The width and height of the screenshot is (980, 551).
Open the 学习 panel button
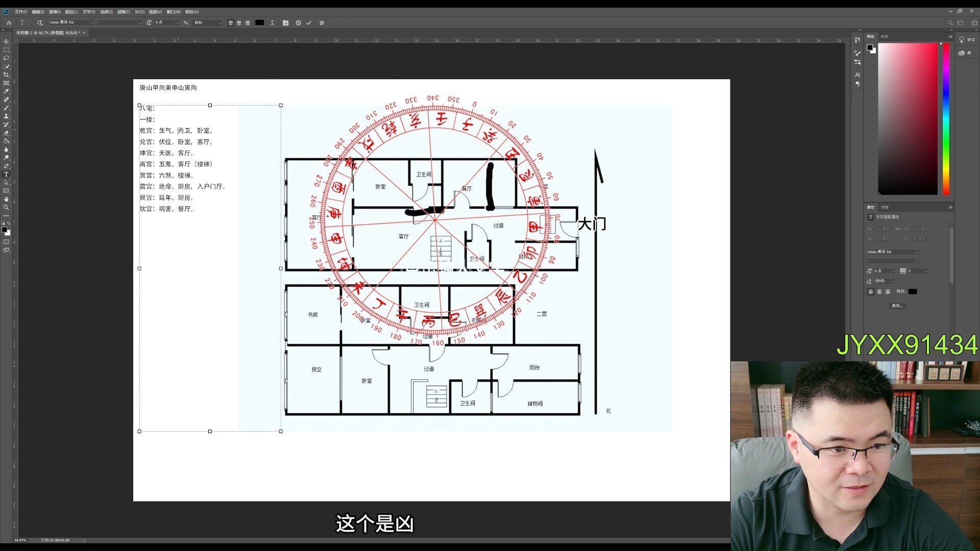click(966, 40)
